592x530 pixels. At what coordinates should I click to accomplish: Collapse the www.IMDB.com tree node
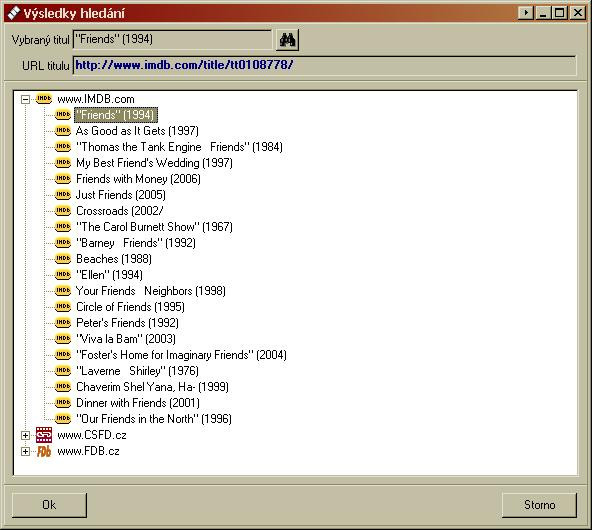pyautogui.click(x=25, y=100)
